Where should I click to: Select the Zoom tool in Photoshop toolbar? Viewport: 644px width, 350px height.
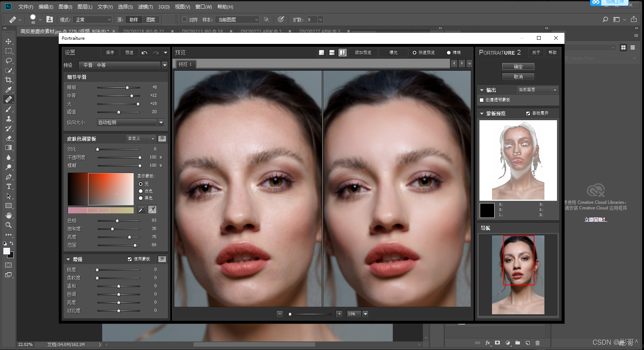point(9,225)
